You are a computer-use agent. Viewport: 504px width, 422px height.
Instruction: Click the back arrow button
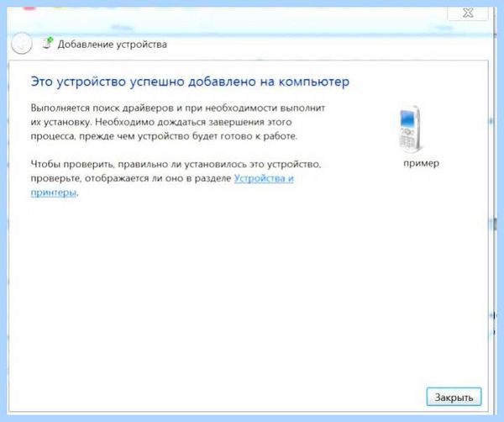pyautogui.click(x=22, y=44)
